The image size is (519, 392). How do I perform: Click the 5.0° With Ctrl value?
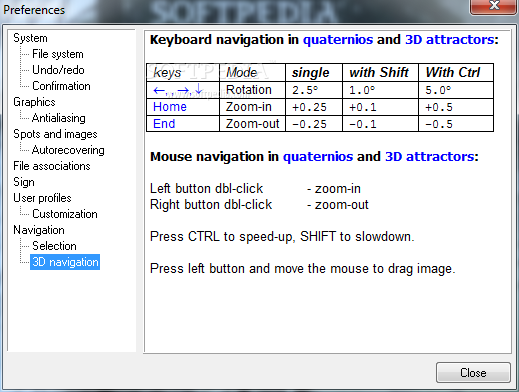456,90
